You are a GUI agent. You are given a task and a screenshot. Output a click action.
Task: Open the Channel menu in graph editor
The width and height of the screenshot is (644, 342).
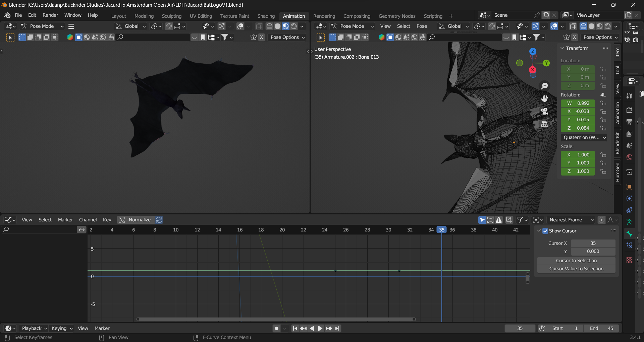click(88, 220)
